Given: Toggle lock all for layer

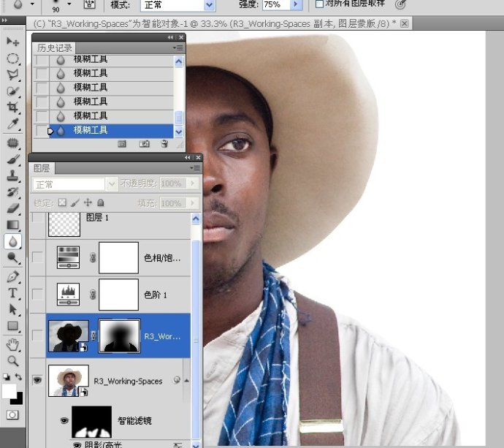Looking at the screenshot, I should [101, 202].
